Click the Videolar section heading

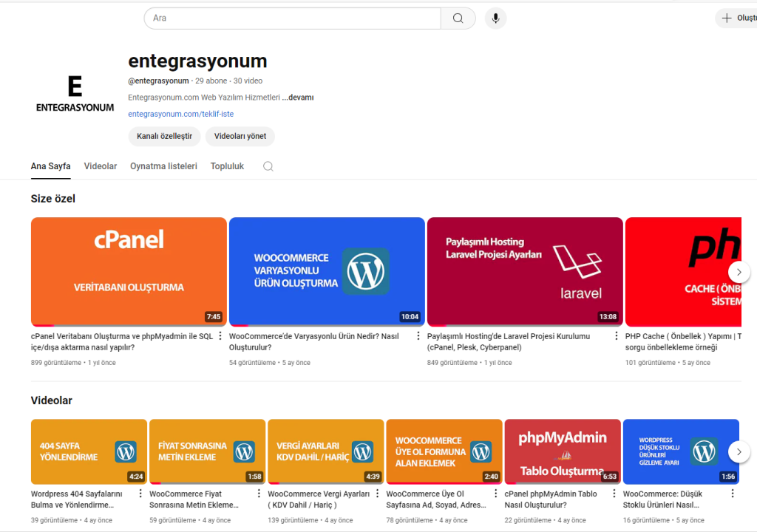(52, 400)
